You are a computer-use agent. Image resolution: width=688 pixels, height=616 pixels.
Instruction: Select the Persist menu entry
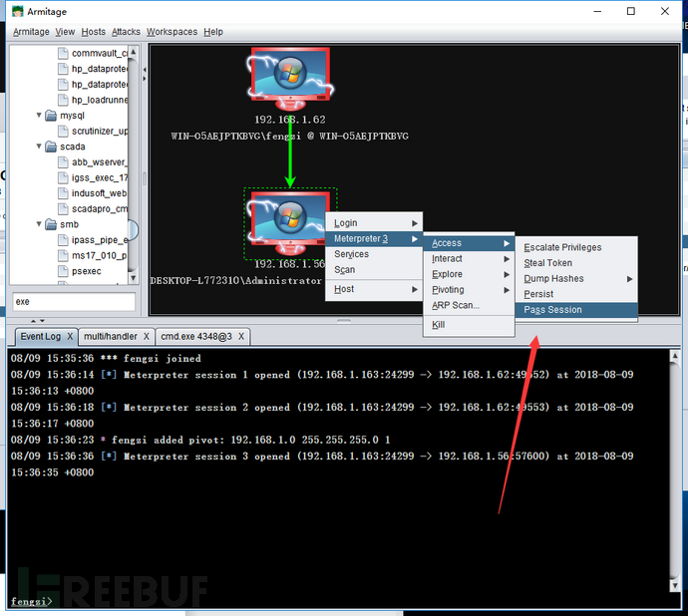click(x=576, y=294)
